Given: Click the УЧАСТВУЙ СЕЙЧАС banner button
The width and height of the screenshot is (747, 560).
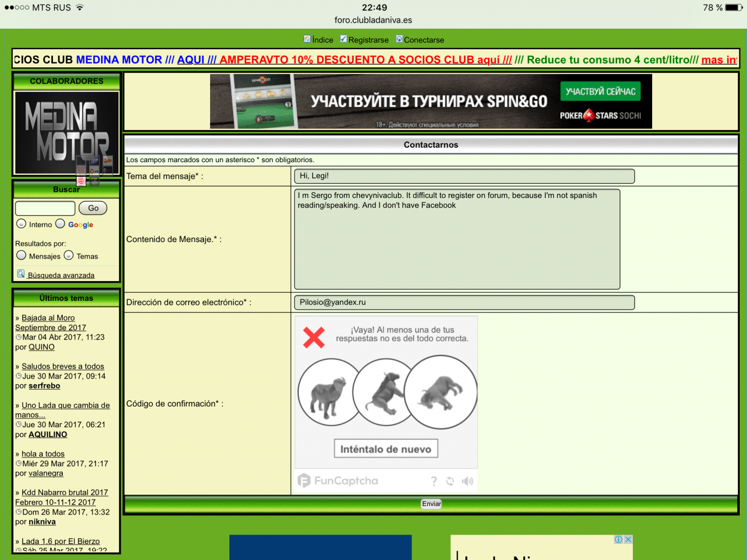Looking at the screenshot, I should (600, 92).
